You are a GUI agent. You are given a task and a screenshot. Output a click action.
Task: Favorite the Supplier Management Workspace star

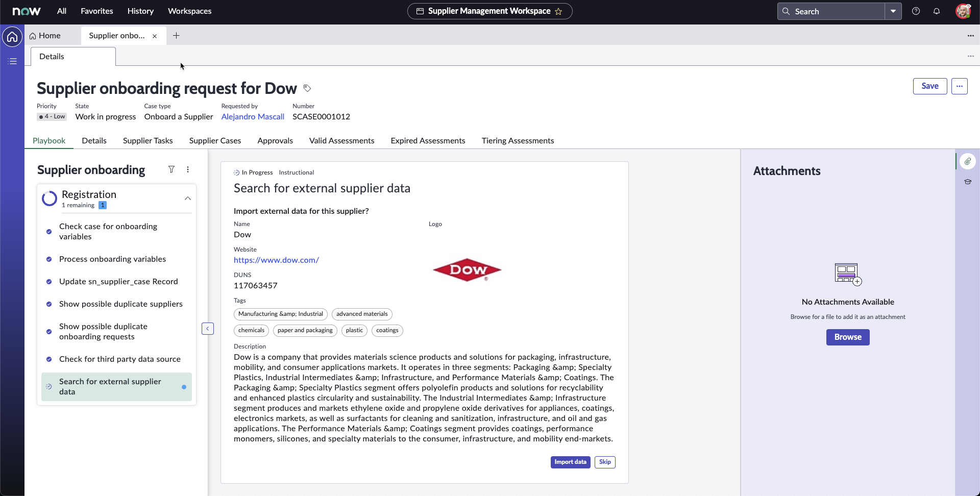[x=558, y=11]
